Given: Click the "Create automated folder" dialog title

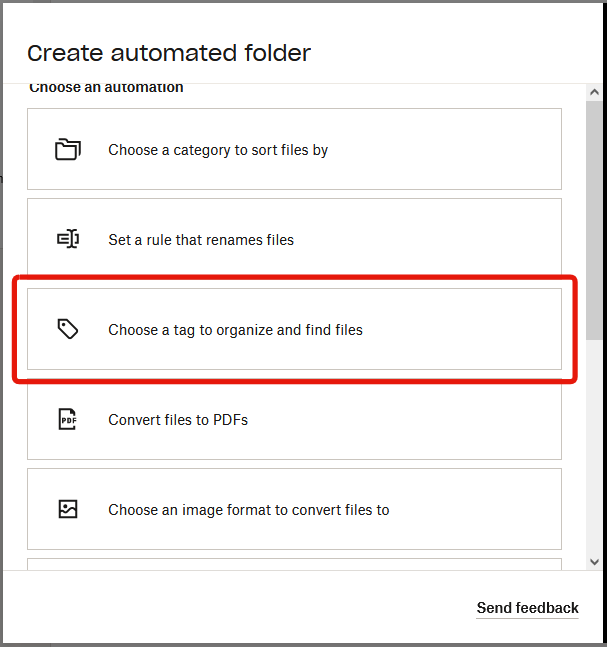Looking at the screenshot, I should point(169,54).
